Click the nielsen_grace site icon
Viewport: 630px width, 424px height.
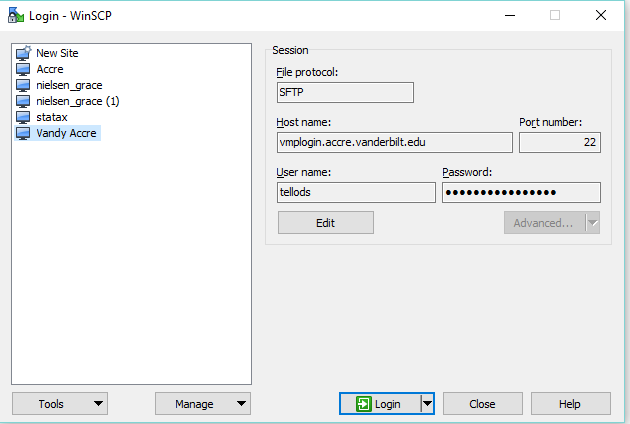(24, 85)
